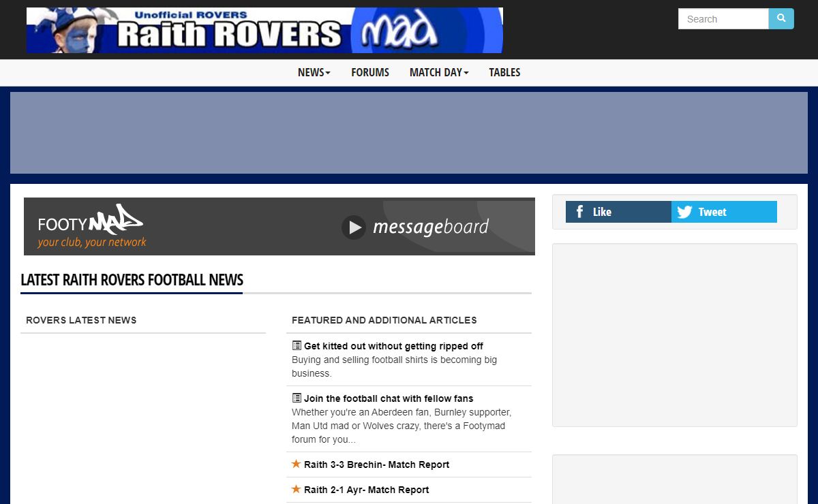Click the messageboard text on the banner
Image resolution: width=818 pixels, height=504 pixels.
point(431,227)
